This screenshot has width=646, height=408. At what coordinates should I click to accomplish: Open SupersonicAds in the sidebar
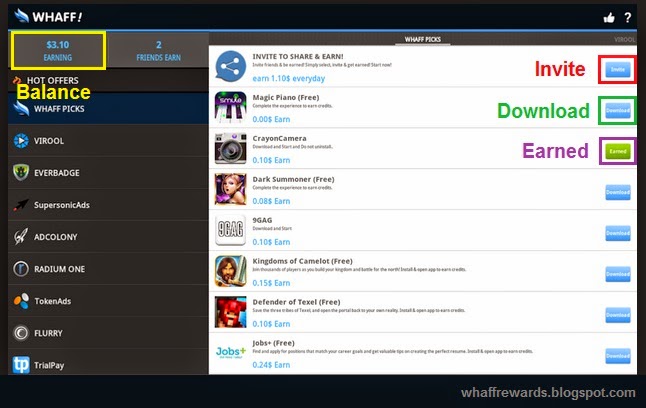click(108, 205)
